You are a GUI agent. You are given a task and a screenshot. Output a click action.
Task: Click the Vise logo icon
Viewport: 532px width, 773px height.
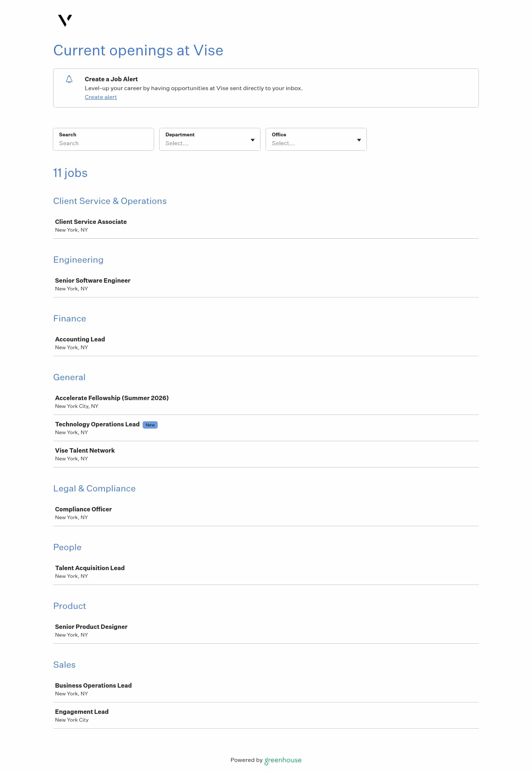pyautogui.click(x=65, y=20)
